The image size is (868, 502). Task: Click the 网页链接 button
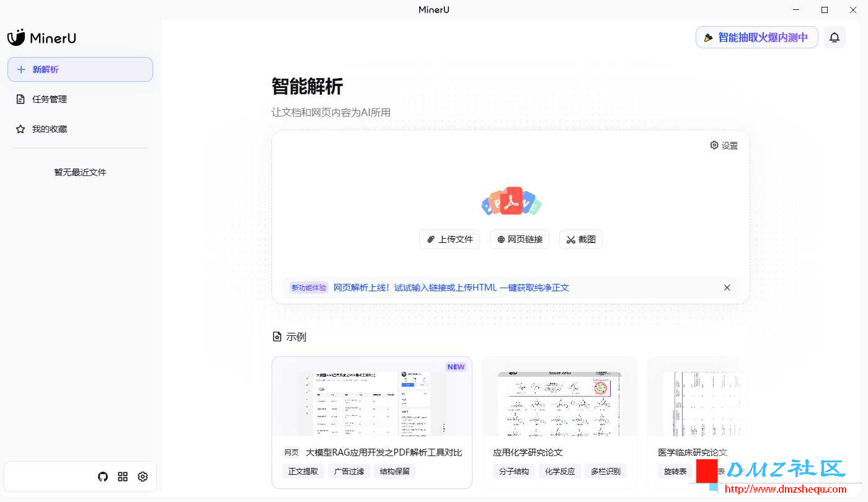point(520,239)
